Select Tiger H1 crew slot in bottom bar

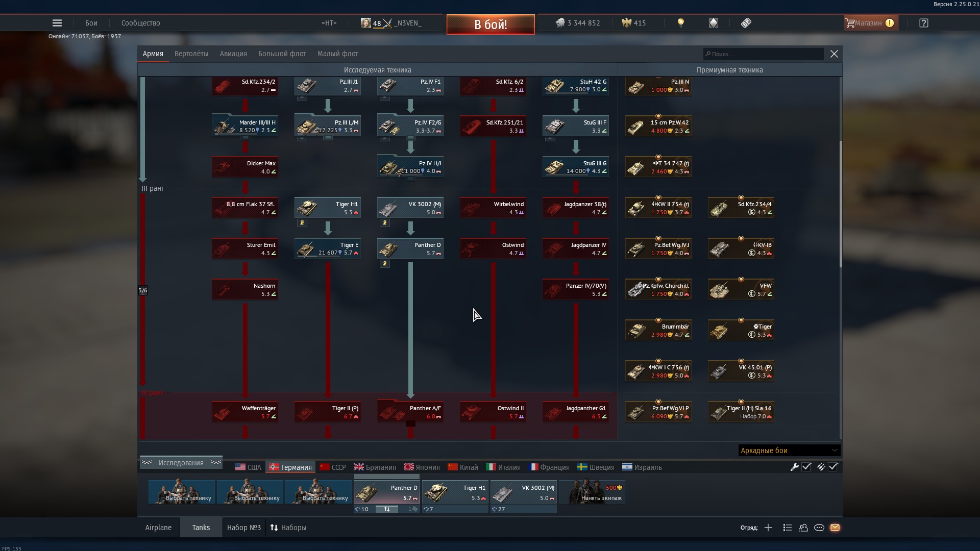click(x=455, y=492)
